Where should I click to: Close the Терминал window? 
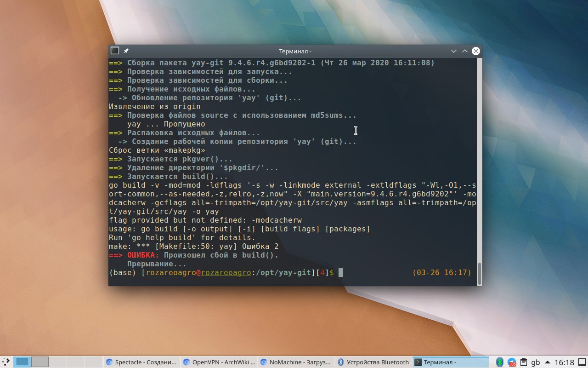tap(476, 51)
